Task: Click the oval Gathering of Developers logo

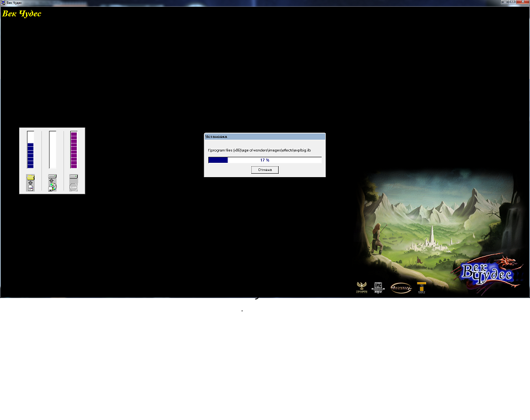Action: pyautogui.click(x=401, y=288)
